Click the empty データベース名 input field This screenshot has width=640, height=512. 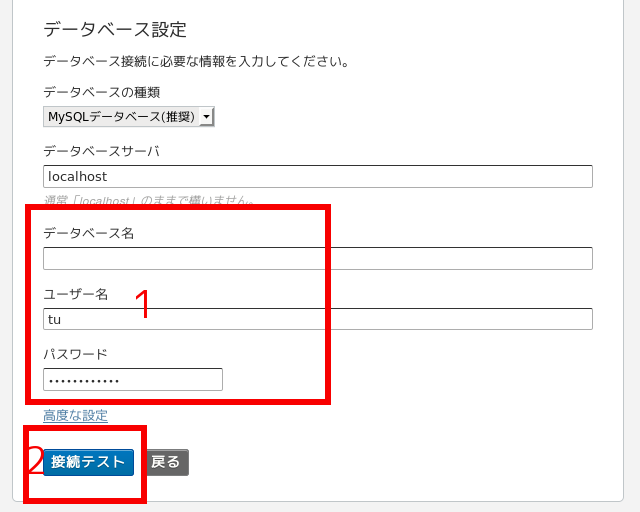[318, 259]
